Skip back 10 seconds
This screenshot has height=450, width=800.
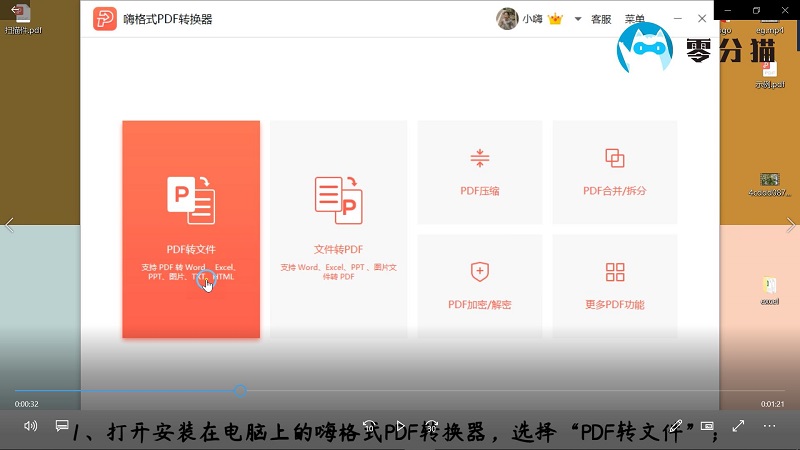(x=369, y=426)
